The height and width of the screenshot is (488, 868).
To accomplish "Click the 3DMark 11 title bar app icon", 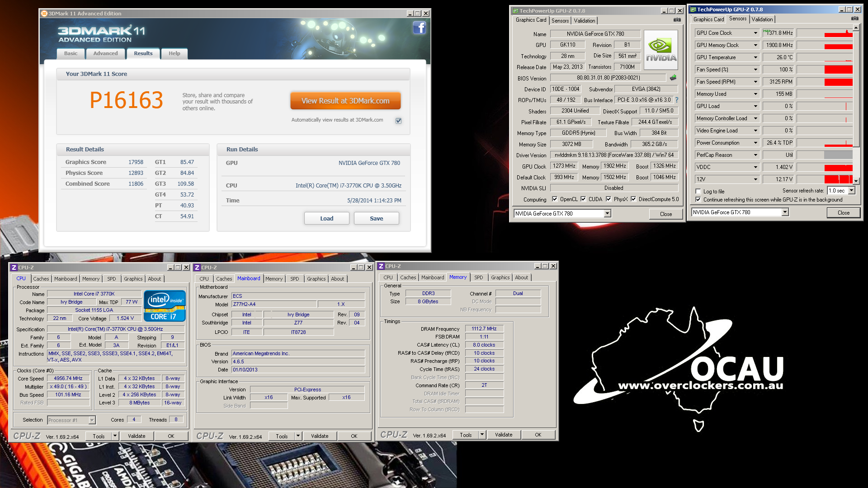I will [x=44, y=14].
